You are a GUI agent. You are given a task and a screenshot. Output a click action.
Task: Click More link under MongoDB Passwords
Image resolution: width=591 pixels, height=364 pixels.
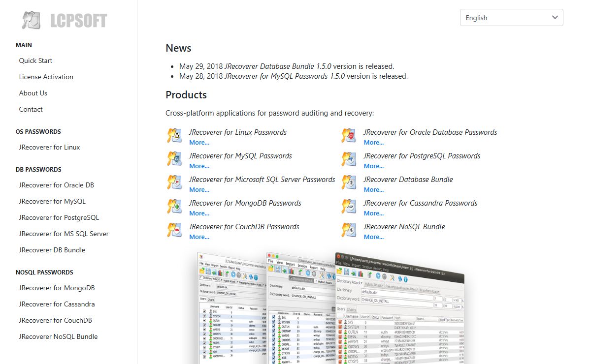(199, 213)
